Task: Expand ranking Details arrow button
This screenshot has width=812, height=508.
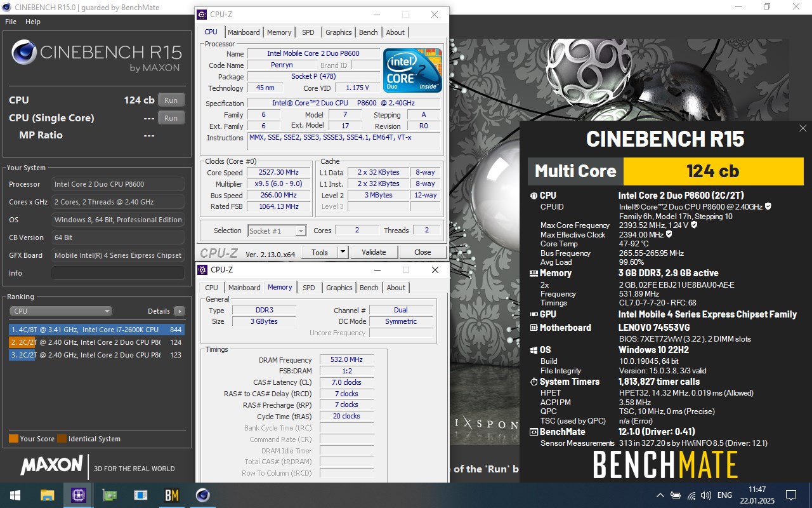Action: [180, 311]
